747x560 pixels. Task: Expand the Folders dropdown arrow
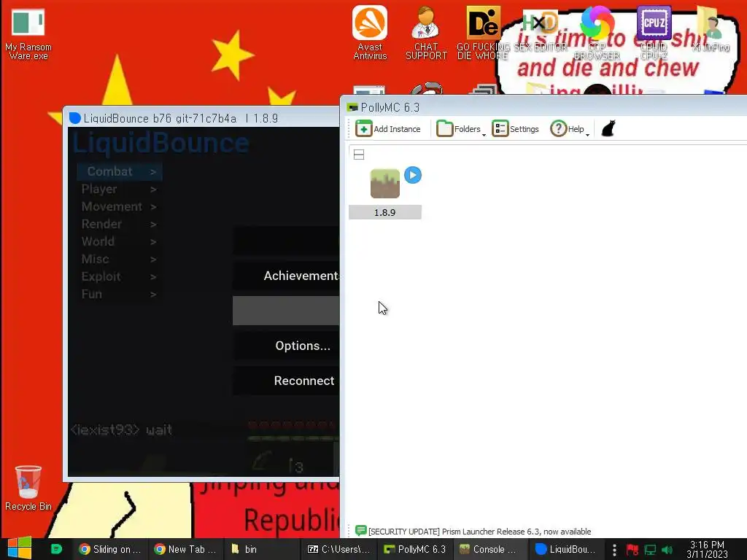pos(484,135)
